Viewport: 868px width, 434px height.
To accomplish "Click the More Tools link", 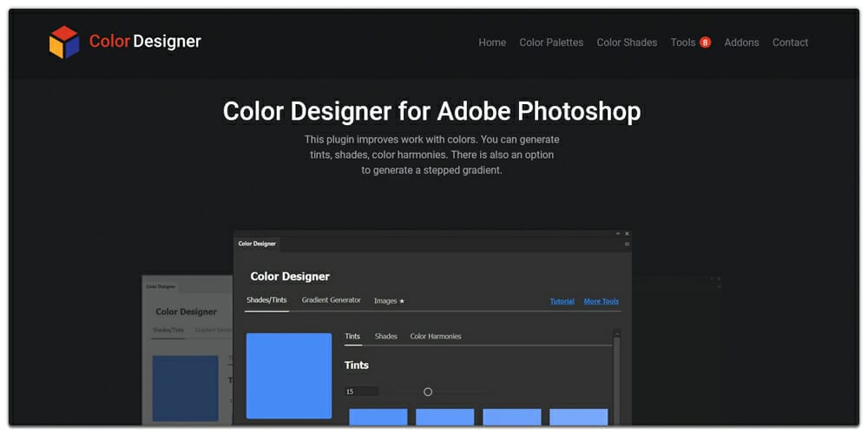I will 602,302.
